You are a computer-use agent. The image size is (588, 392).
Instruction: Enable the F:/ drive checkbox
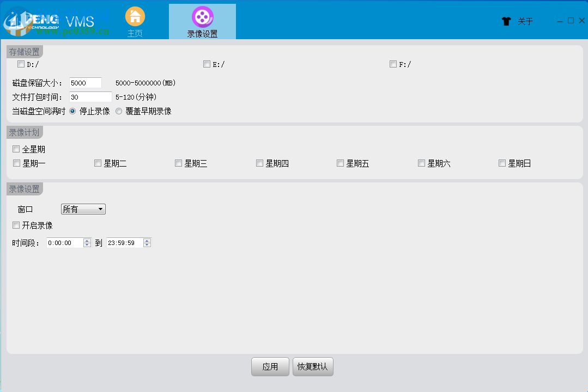(x=393, y=64)
